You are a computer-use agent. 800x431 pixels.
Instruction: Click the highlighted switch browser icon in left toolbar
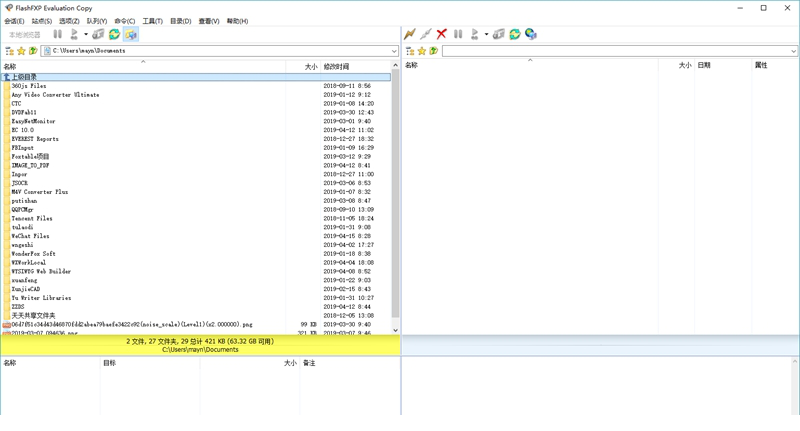pyautogui.click(x=131, y=34)
